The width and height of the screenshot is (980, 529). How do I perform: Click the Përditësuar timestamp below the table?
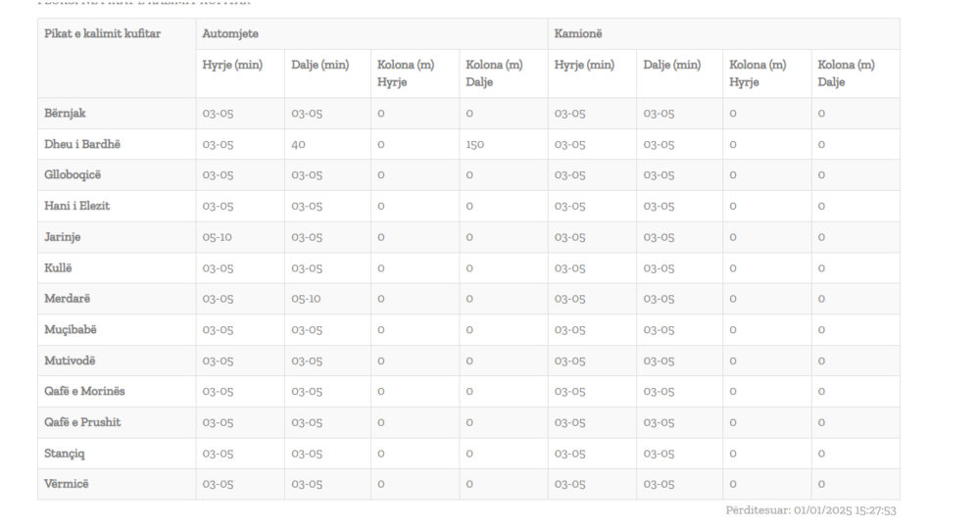tap(811, 510)
